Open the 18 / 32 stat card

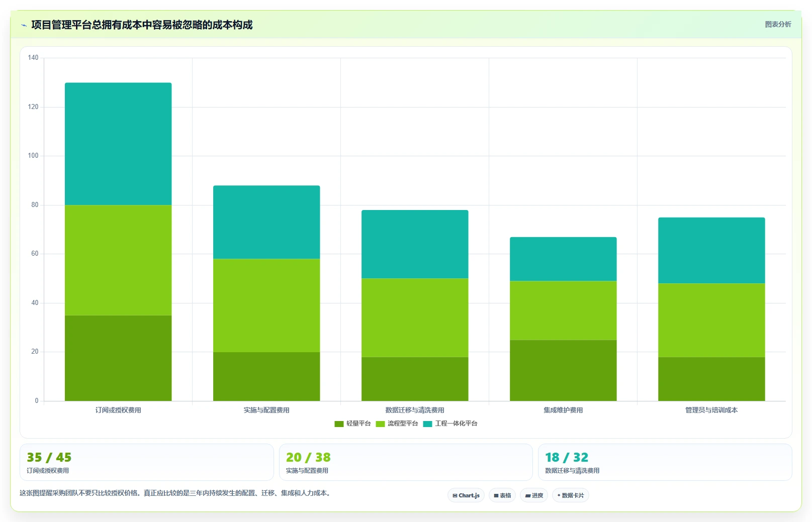(665, 462)
